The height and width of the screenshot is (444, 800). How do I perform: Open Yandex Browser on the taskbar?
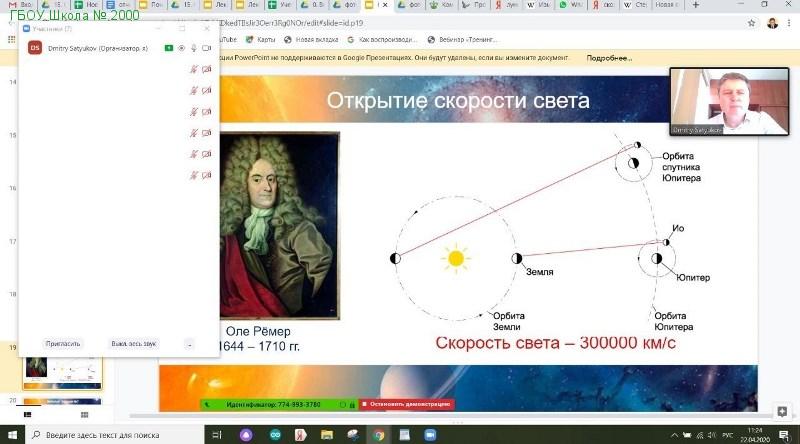tap(301, 435)
